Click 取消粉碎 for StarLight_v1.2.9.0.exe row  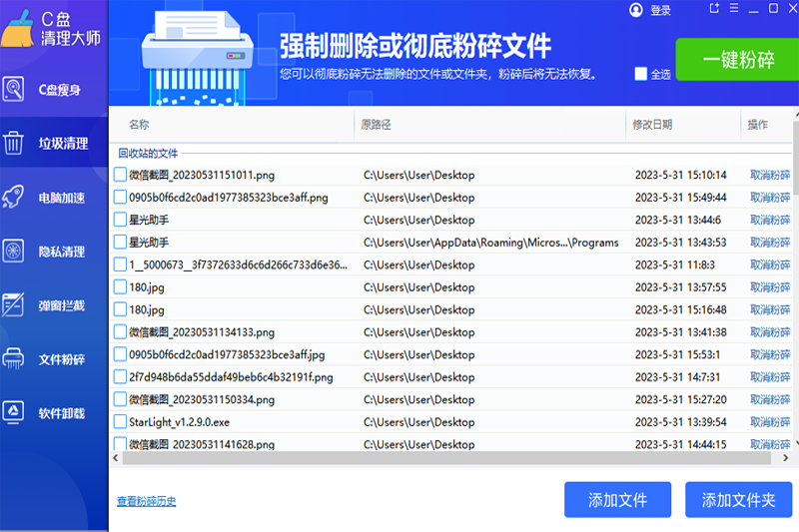[770, 422]
